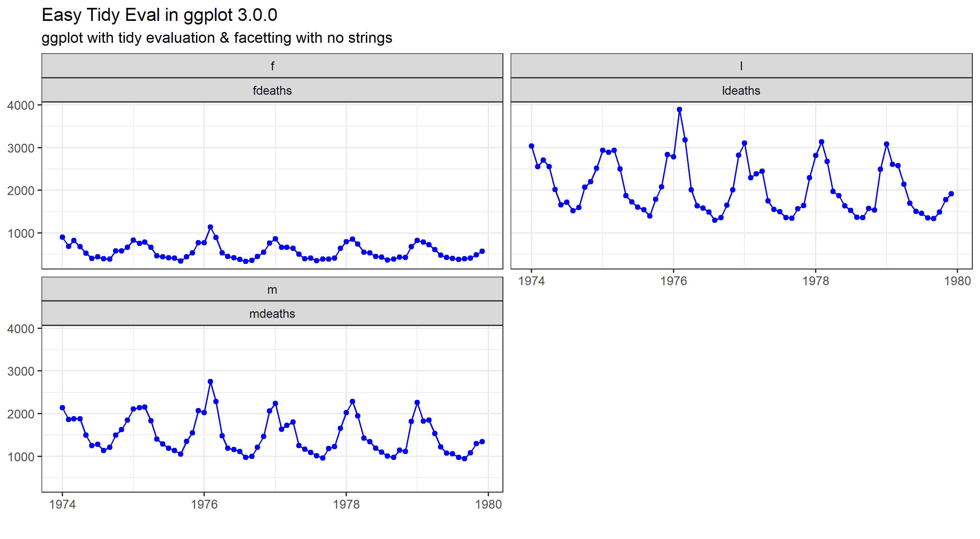Click the highest peak point in the fdeaths panel
The image size is (980, 539).
(210, 227)
